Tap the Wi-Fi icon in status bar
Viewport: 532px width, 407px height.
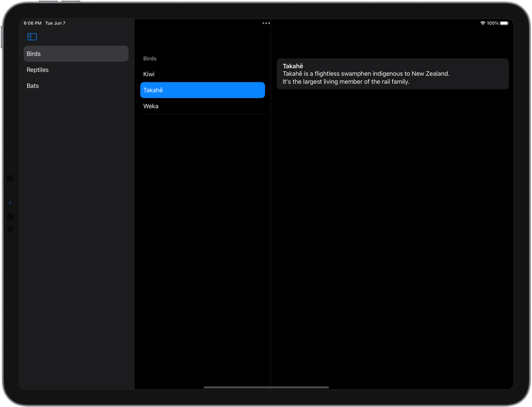(x=483, y=23)
